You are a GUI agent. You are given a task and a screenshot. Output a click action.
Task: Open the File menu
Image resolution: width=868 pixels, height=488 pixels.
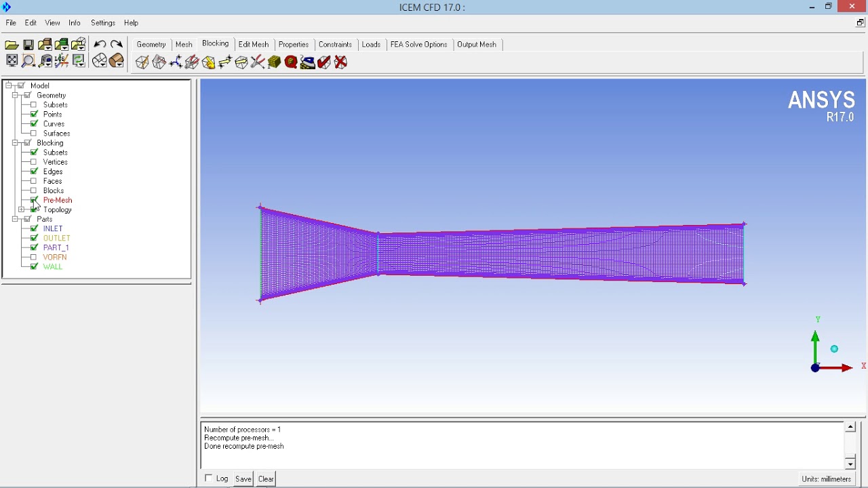11,23
